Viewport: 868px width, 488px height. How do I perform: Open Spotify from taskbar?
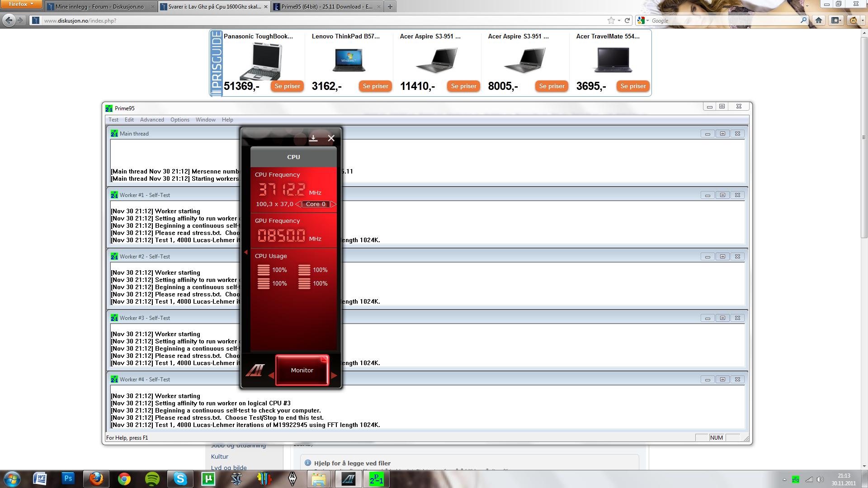pos(152,479)
